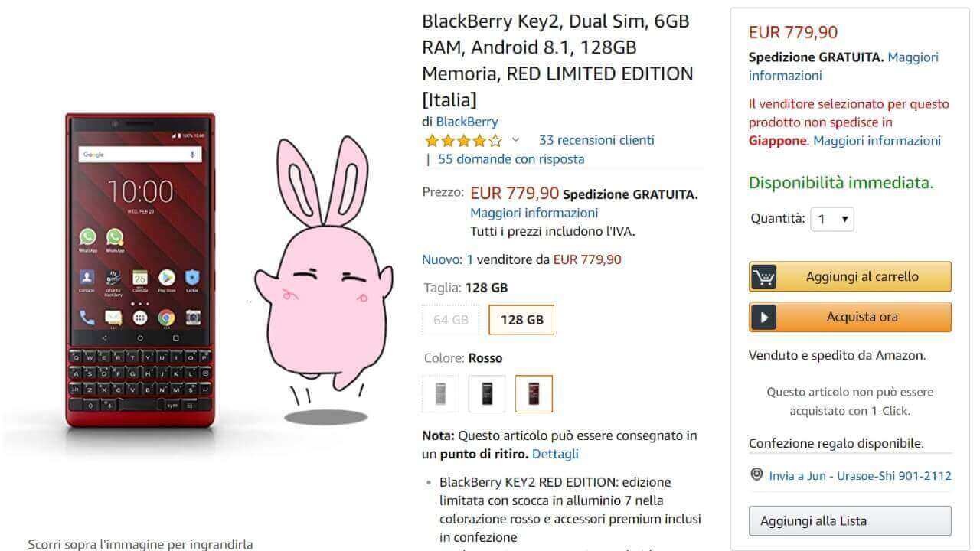980x551 pixels.
Task: Choose the 128 GB size option
Action: tap(521, 320)
